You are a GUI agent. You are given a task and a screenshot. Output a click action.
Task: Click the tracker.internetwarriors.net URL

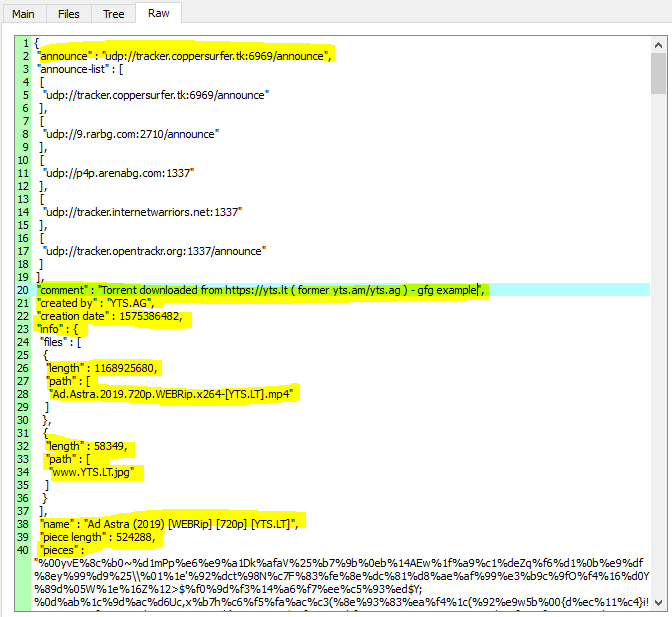tap(142, 212)
